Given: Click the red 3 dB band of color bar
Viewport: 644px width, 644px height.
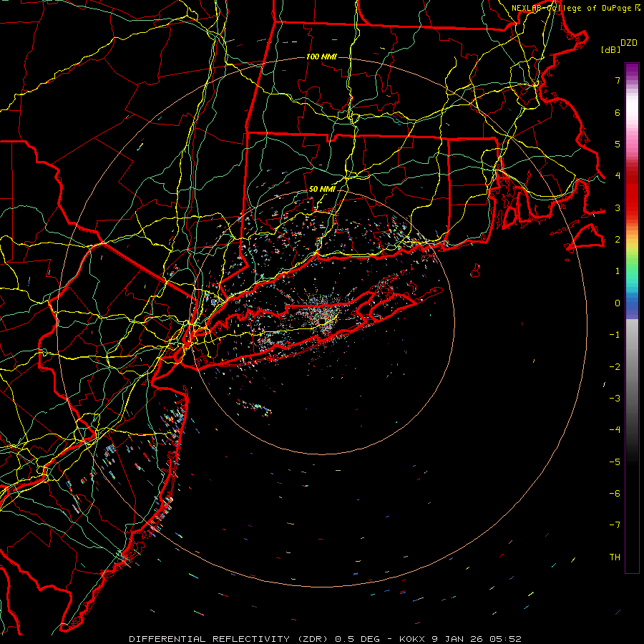Looking at the screenshot, I should [632, 201].
